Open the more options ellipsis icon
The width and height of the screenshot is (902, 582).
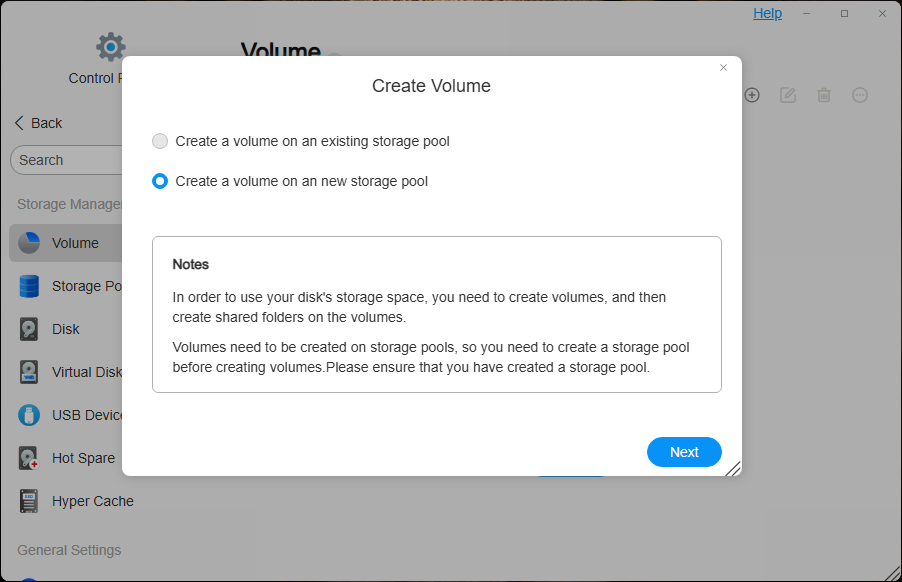point(860,95)
